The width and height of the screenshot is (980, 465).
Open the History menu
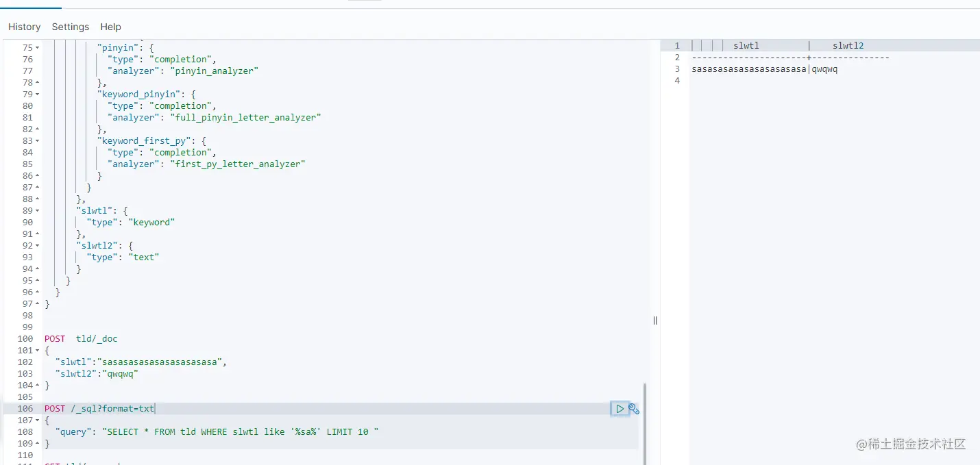point(25,27)
